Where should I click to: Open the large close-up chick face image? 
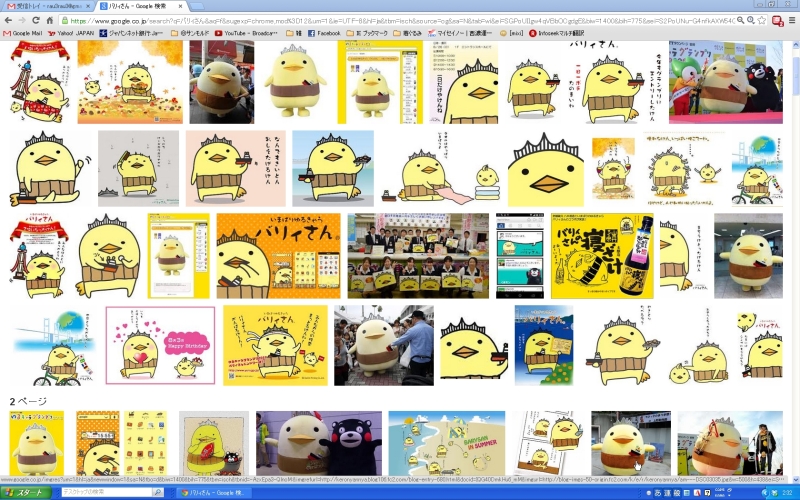point(544,169)
